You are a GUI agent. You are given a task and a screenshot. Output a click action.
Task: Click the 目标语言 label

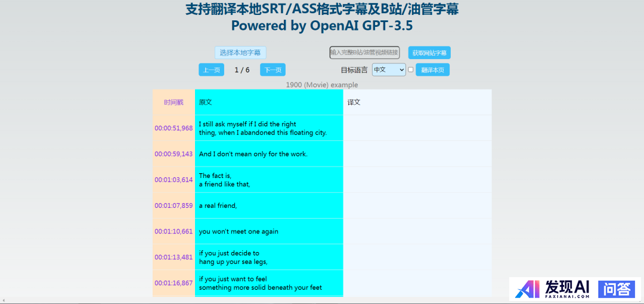[x=354, y=70]
